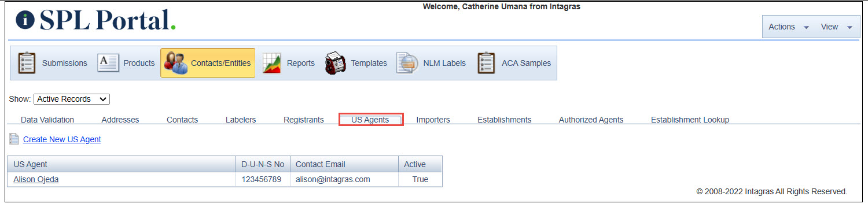Expand the View dropdown menu
Viewport: 868px width, 211px height.
[837, 27]
